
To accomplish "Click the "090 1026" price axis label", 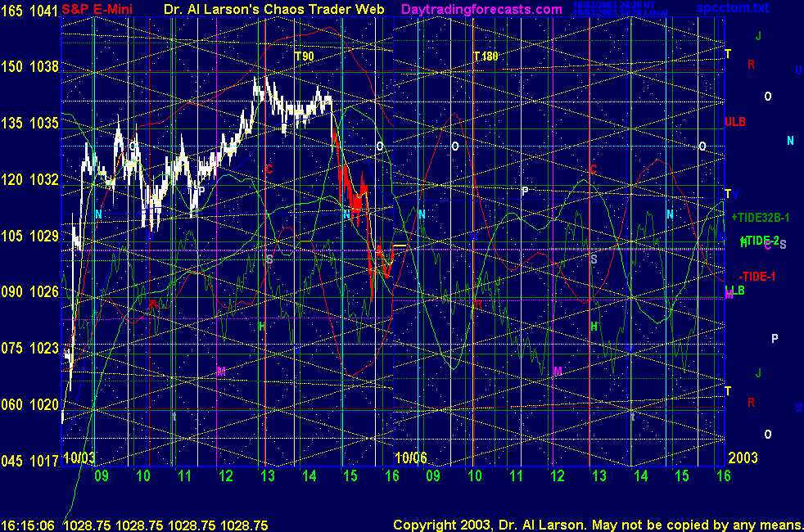I will (29, 292).
